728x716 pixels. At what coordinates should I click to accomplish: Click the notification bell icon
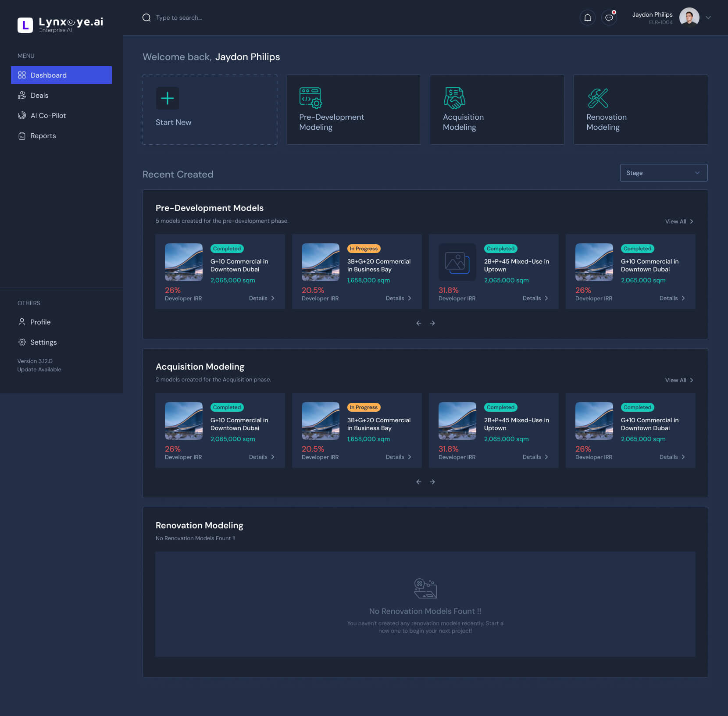(x=587, y=18)
